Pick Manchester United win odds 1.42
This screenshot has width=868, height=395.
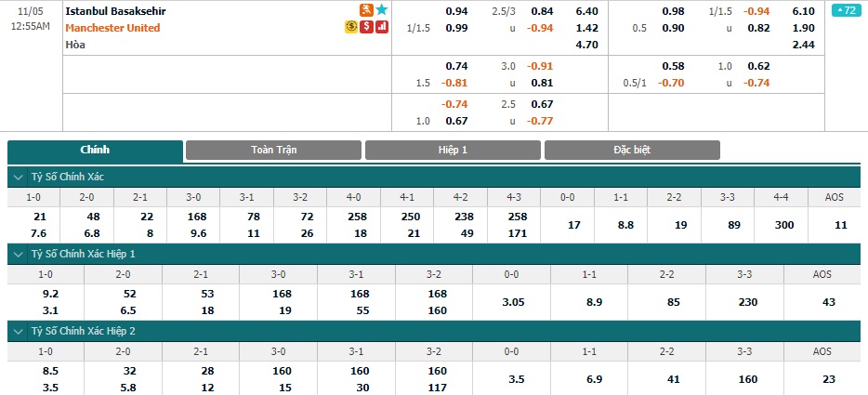(x=586, y=28)
